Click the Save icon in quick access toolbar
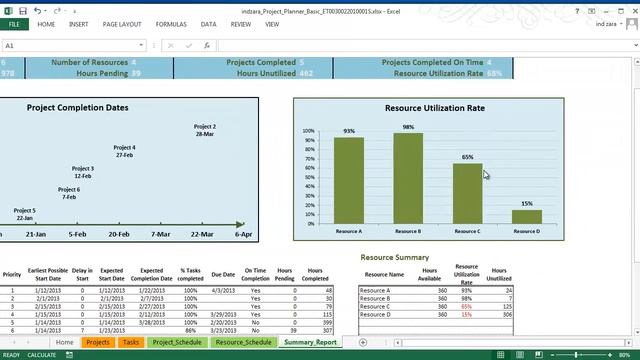Viewport: 640px width, 360px height. tap(23, 11)
